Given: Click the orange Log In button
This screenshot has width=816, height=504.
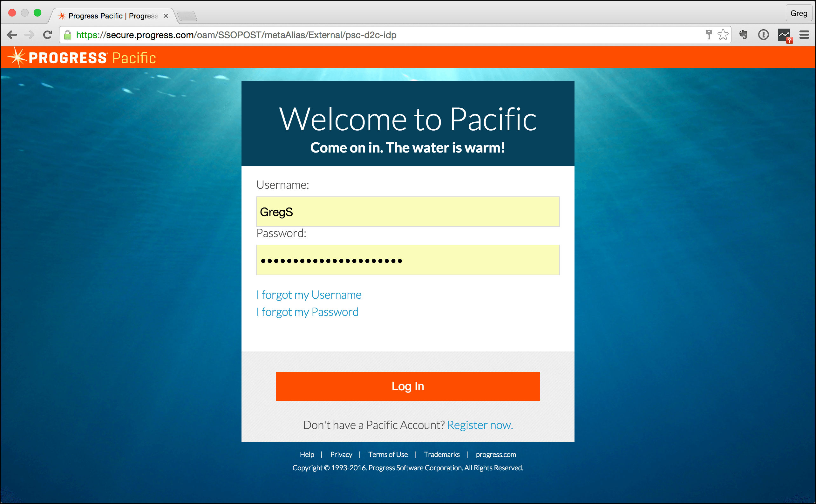Looking at the screenshot, I should tap(408, 386).
